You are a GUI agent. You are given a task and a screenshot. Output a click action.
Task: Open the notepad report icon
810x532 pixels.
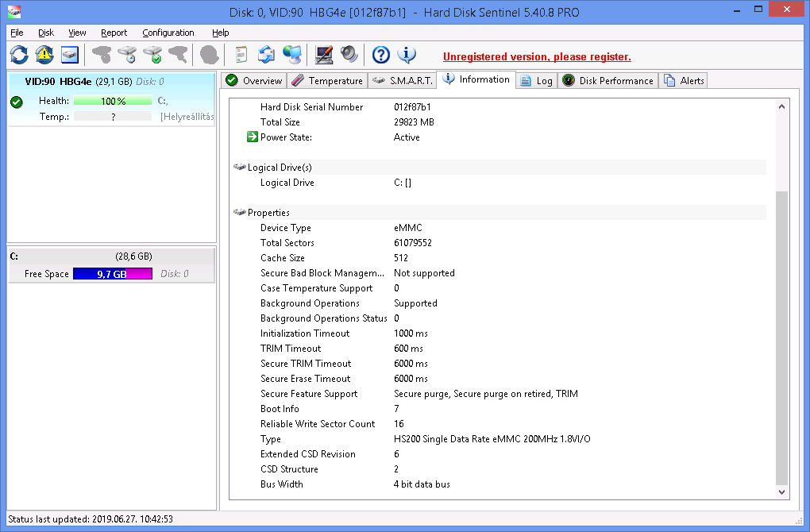tap(241, 55)
